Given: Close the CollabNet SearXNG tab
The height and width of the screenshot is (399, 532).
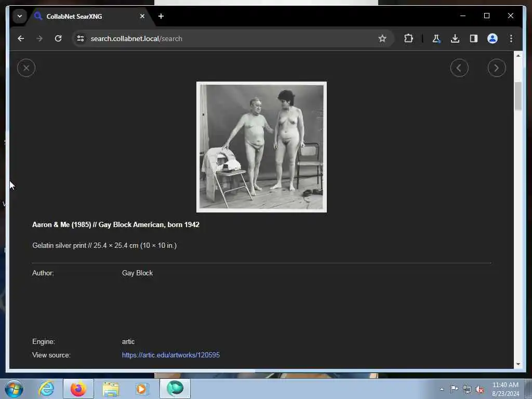Looking at the screenshot, I should [142, 16].
